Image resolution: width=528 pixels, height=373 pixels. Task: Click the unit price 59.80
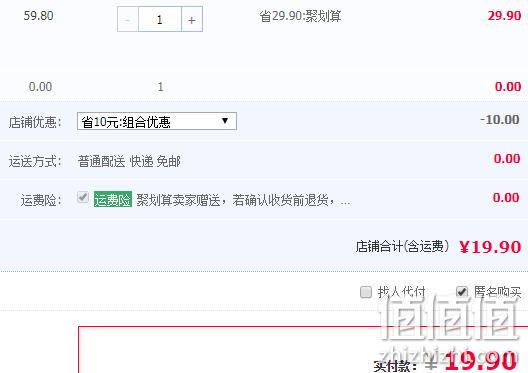click(38, 15)
